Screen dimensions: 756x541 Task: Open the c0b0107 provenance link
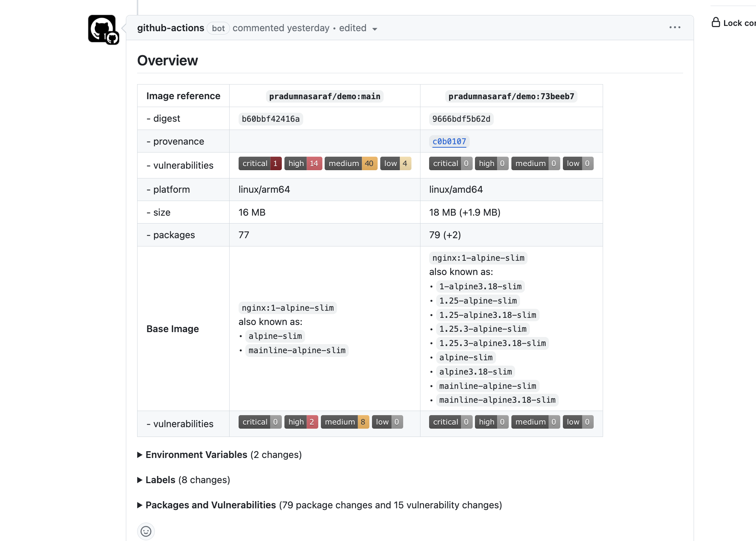click(x=449, y=142)
